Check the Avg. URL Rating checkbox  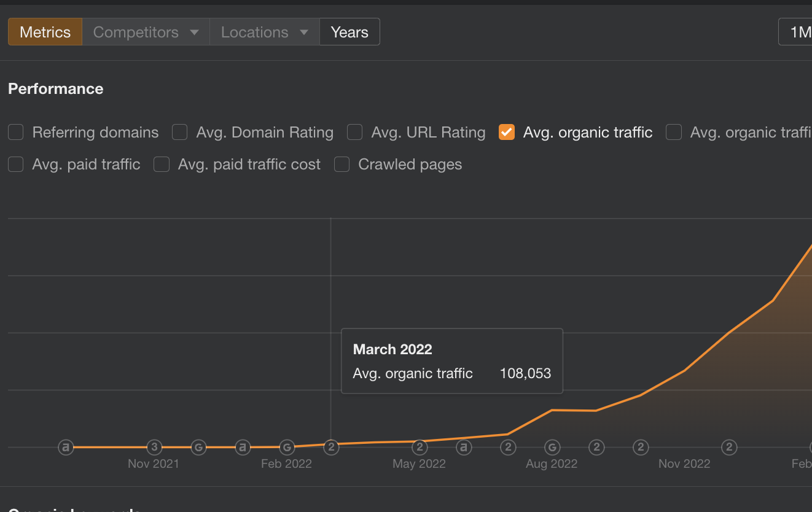click(x=355, y=133)
